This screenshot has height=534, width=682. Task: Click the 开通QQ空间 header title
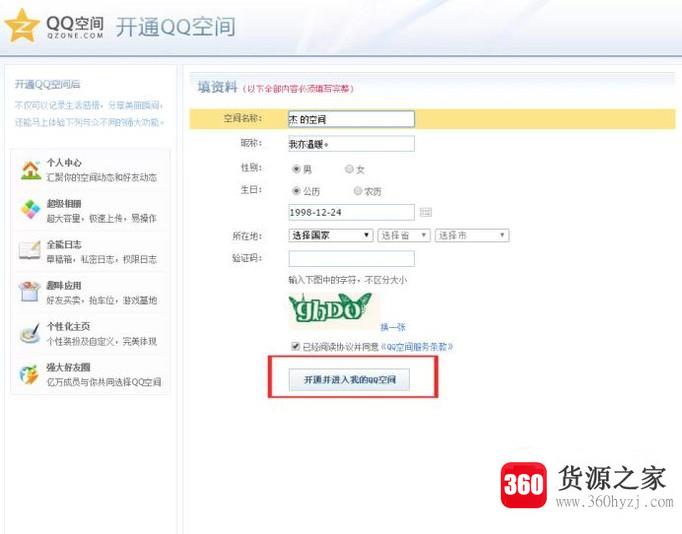pyautogui.click(x=176, y=27)
